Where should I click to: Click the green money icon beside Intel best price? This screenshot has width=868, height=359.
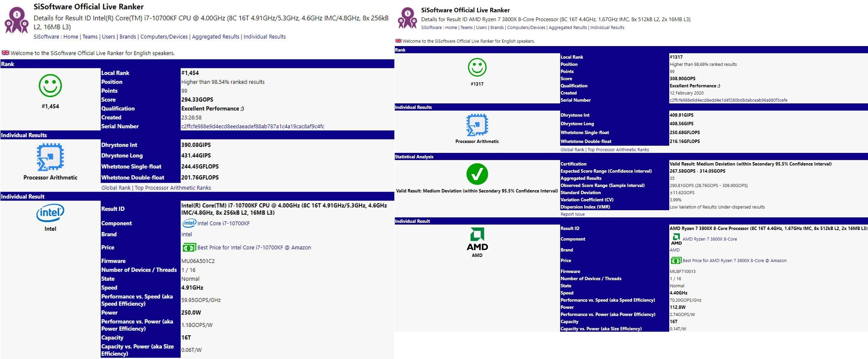189,247
